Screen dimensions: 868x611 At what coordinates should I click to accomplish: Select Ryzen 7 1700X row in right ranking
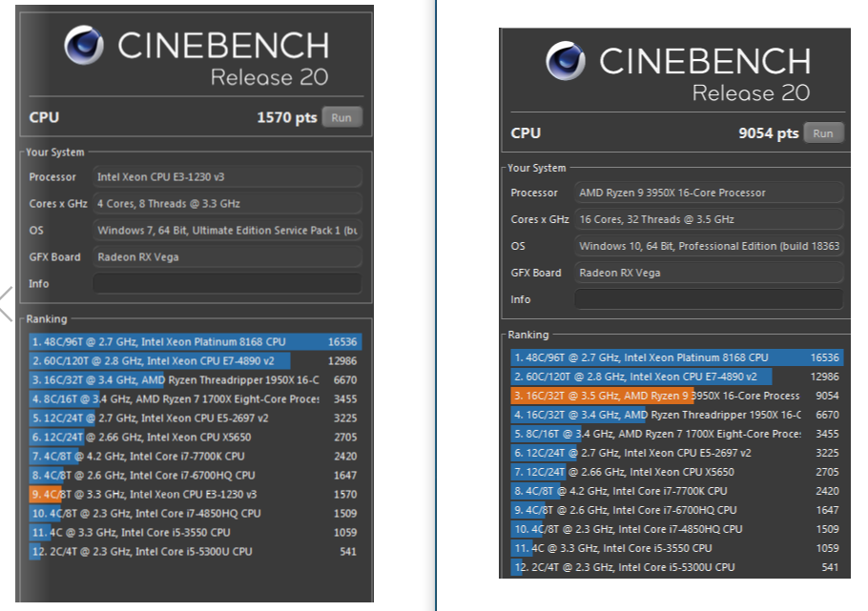(x=677, y=434)
